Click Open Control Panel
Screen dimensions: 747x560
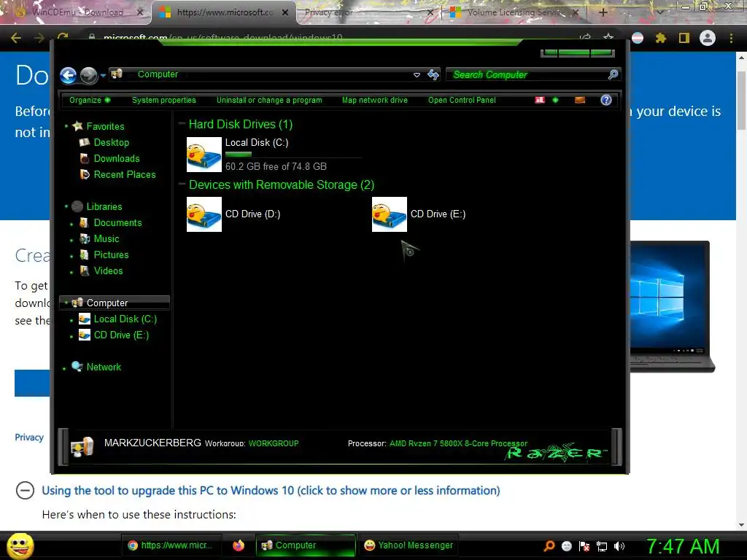tap(462, 100)
